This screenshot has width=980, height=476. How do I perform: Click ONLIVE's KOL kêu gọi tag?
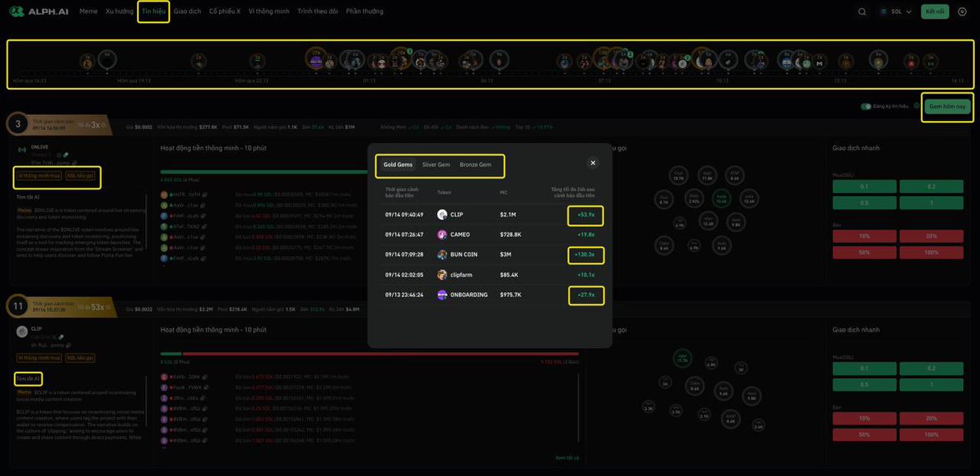pyautogui.click(x=82, y=176)
